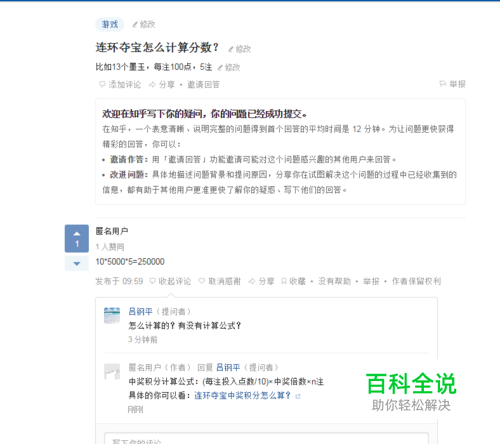Open 吕钢平's avatar in comments
Screen dimensions: 500x444
tap(112, 315)
